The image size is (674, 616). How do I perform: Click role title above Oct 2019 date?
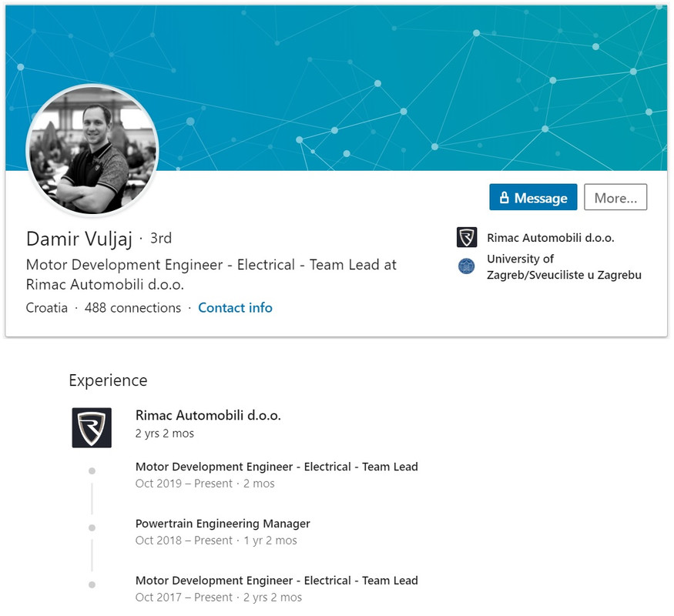(277, 467)
